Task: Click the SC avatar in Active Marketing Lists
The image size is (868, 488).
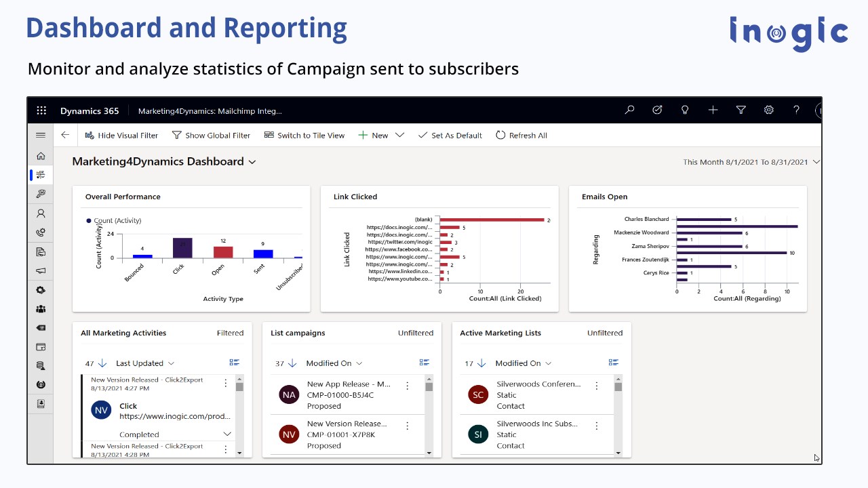Action: (478, 394)
